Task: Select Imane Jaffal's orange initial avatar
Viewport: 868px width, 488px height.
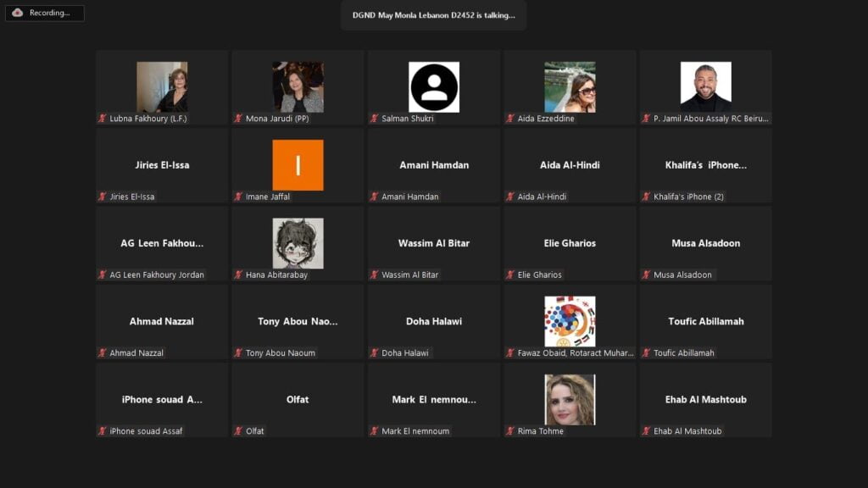Action: click(298, 165)
